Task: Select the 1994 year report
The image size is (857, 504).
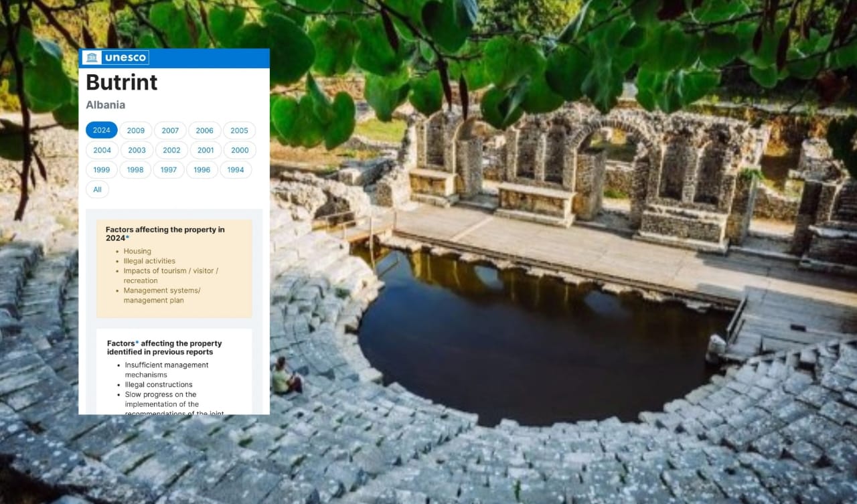Action: coord(236,170)
